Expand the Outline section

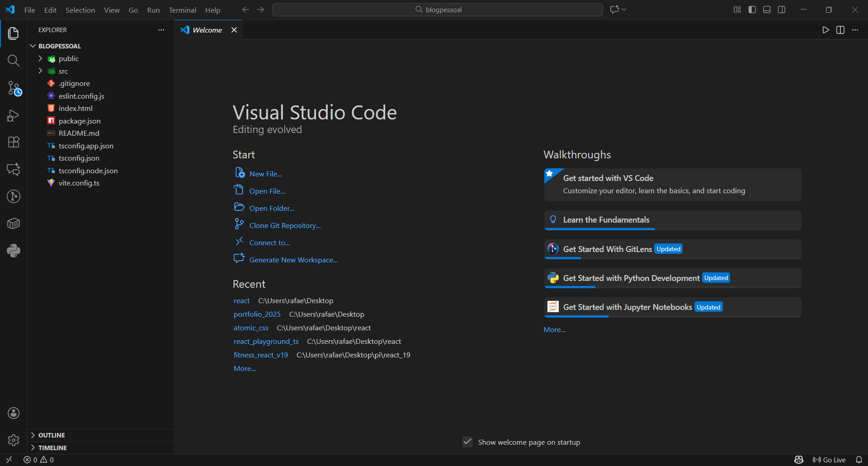52,435
